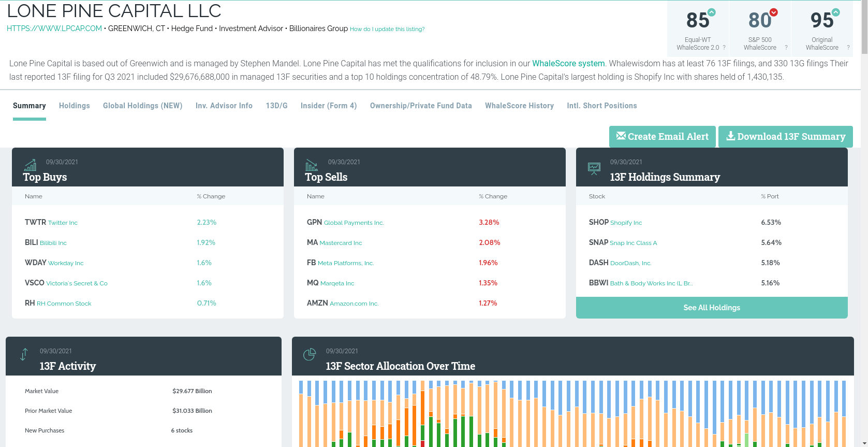868x447 pixels.
Task: Open the Marqeta Inc link
Action: (x=337, y=283)
